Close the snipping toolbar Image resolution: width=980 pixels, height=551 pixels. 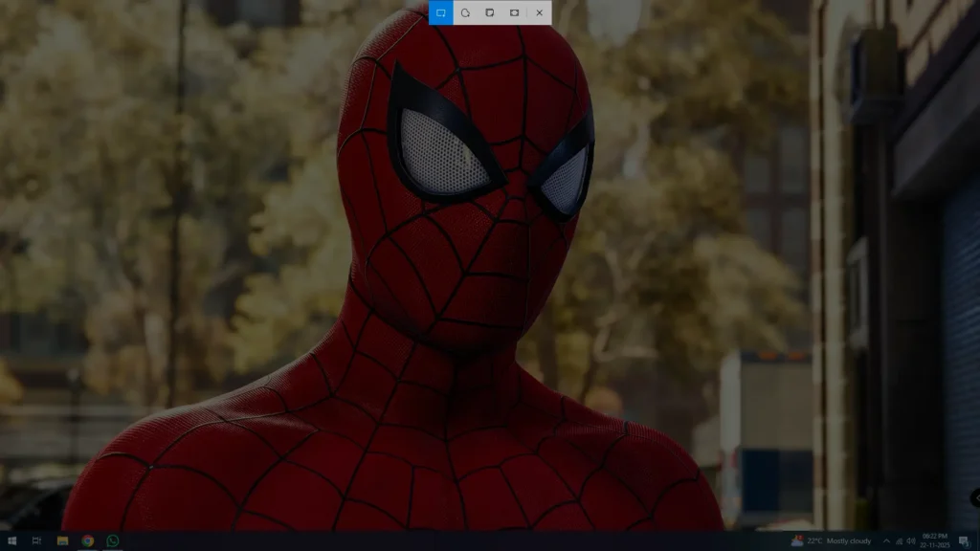tap(539, 13)
